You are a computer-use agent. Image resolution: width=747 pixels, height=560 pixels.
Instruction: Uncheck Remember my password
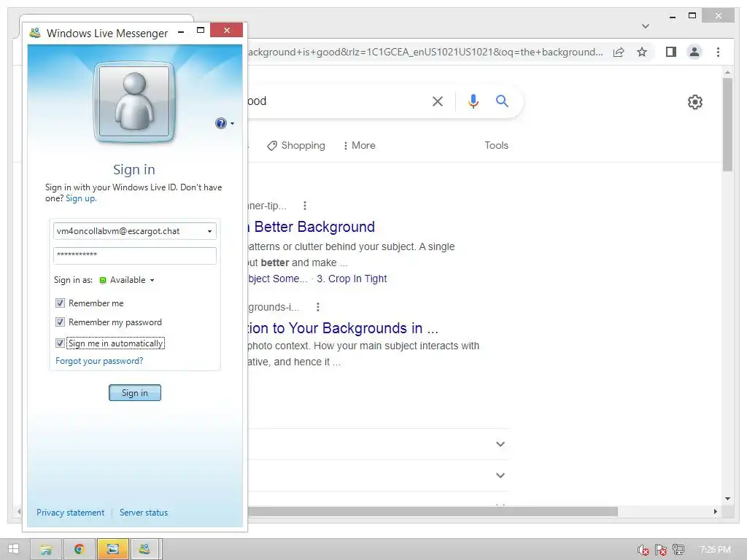click(60, 322)
